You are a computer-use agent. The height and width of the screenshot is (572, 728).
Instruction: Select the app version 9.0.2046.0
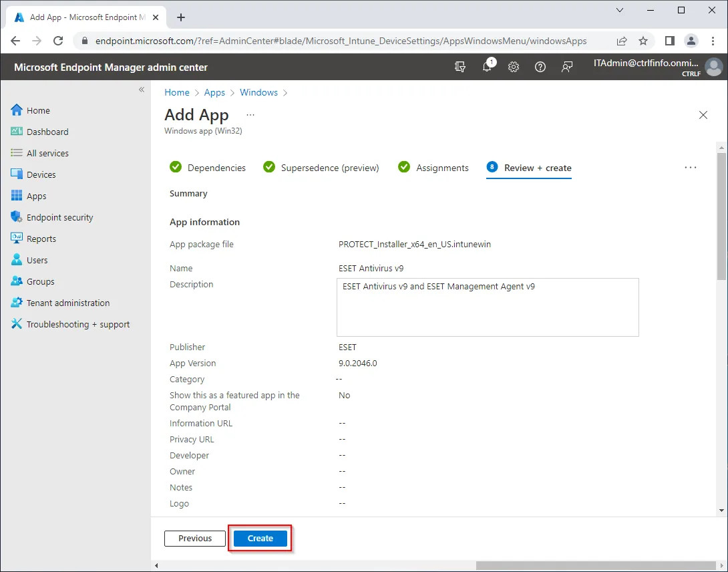(x=357, y=363)
